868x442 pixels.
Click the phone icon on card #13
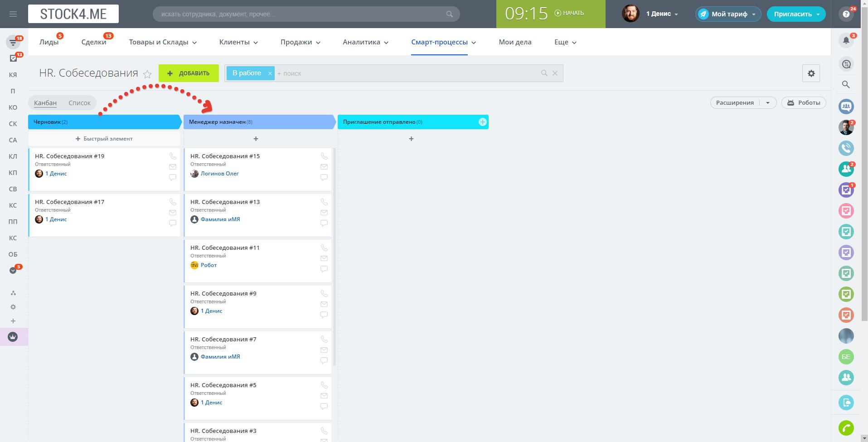pyautogui.click(x=324, y=202)
